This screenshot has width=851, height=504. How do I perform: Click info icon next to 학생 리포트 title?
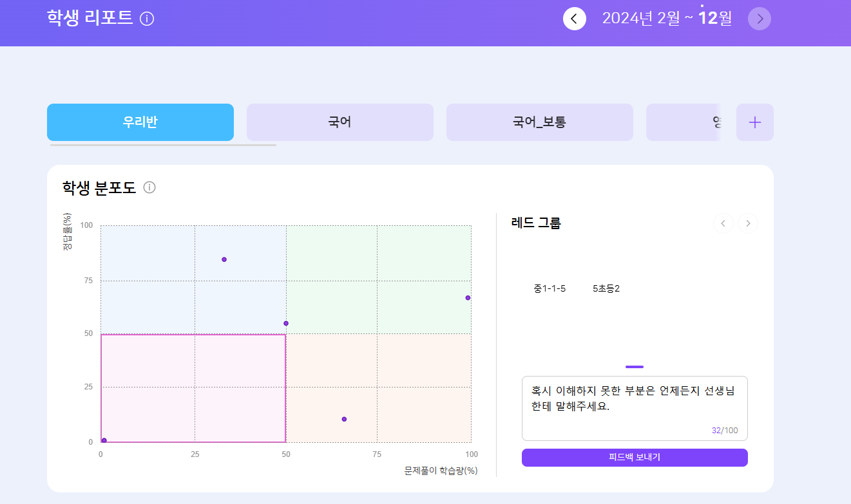[x=147, y=19]
